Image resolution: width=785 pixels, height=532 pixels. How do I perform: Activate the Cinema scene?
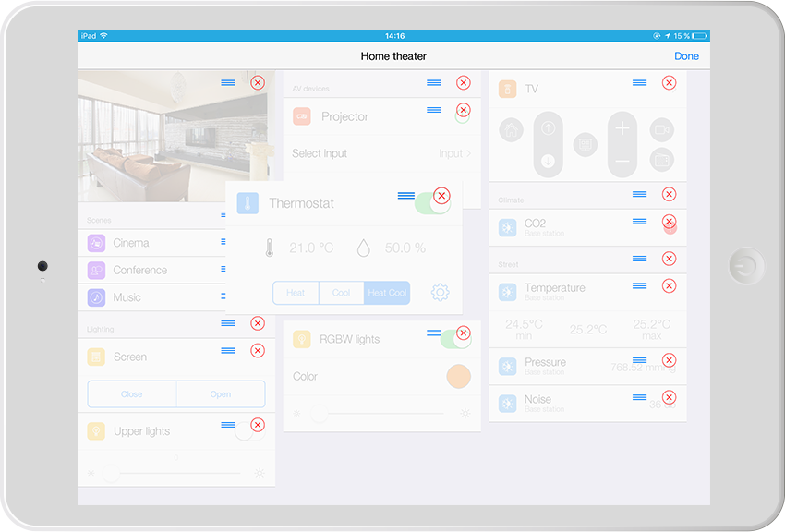click(x=131, y=243)
